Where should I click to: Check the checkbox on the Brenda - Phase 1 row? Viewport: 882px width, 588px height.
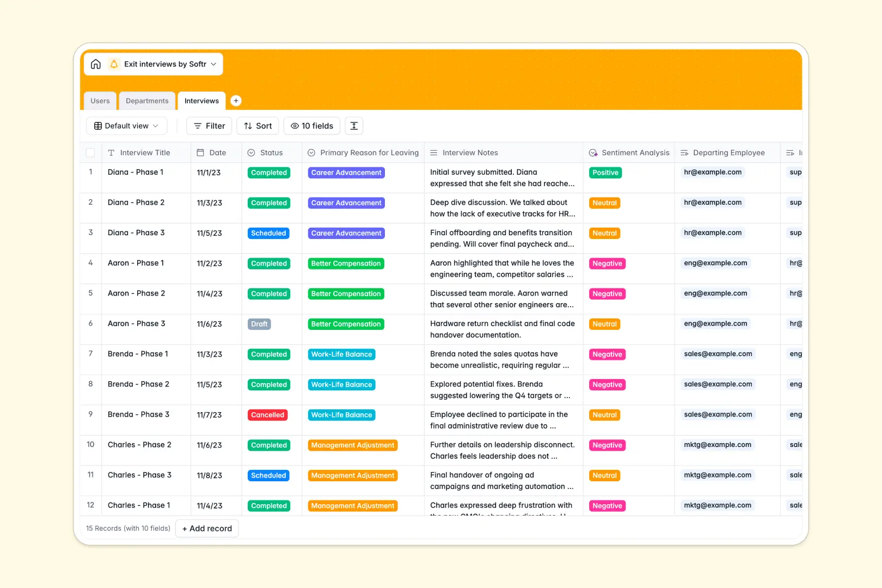(x=90, y=353)
